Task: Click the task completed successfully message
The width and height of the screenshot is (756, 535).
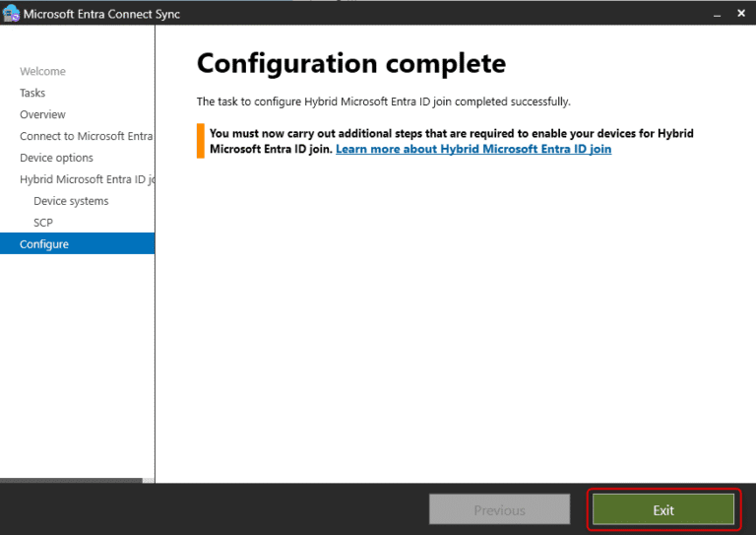Action: coord(383,101)
